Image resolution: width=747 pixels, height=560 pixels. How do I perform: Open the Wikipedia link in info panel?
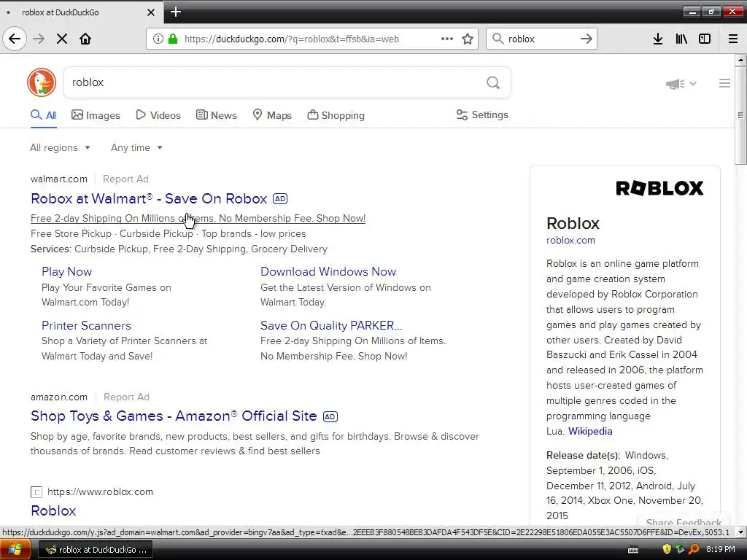click(590, 432)
